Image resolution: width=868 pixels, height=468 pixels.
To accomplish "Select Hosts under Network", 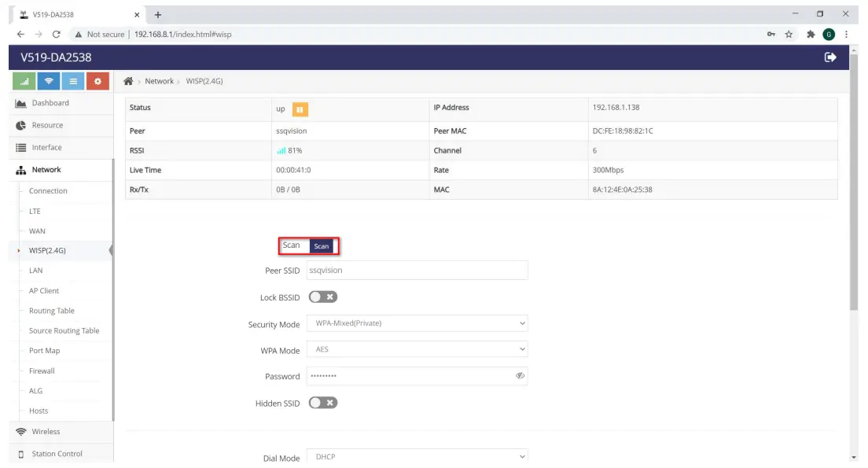I will [x=39, y=411].
